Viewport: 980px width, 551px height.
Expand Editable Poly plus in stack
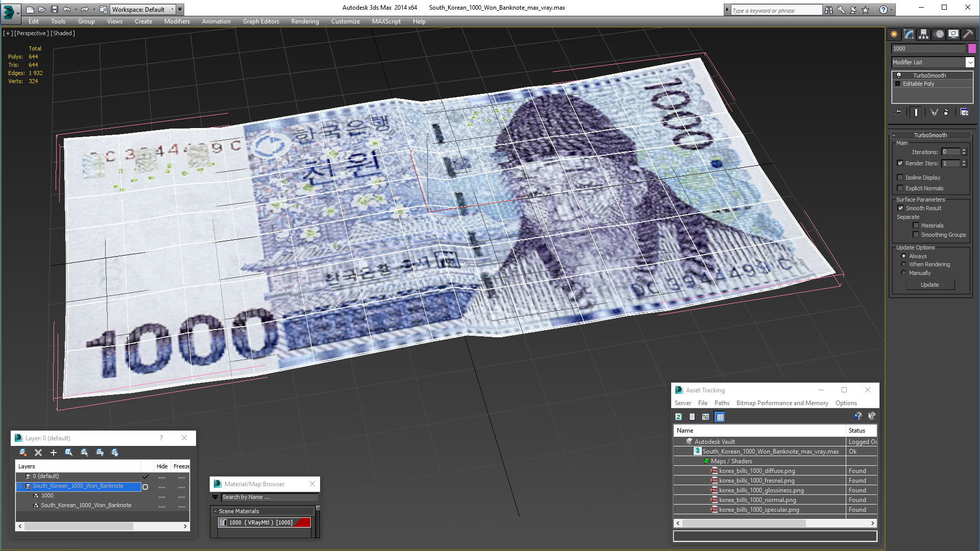(898, 84)
